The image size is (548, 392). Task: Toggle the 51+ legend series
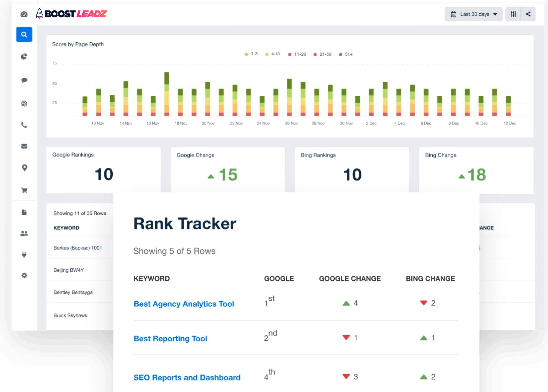point(346,54)
